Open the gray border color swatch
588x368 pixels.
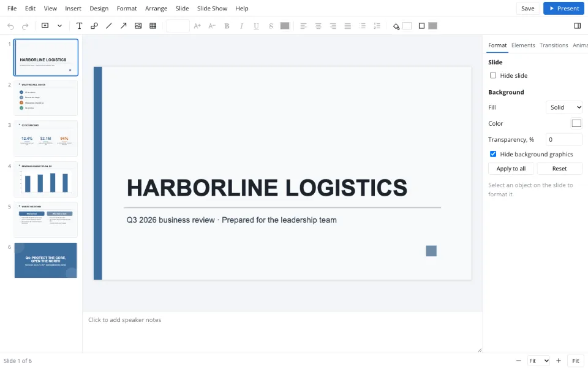click(433, 26)
